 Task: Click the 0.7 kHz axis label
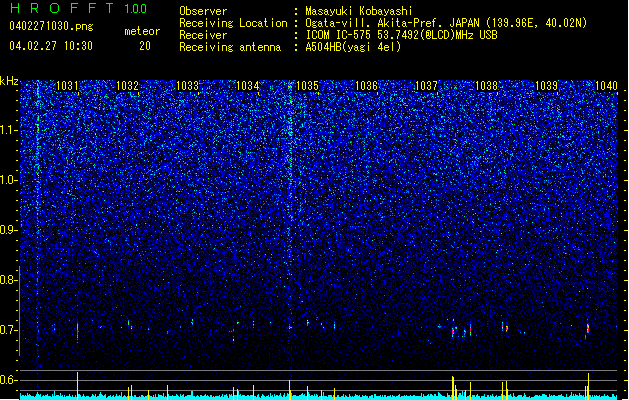pos(9,330)
